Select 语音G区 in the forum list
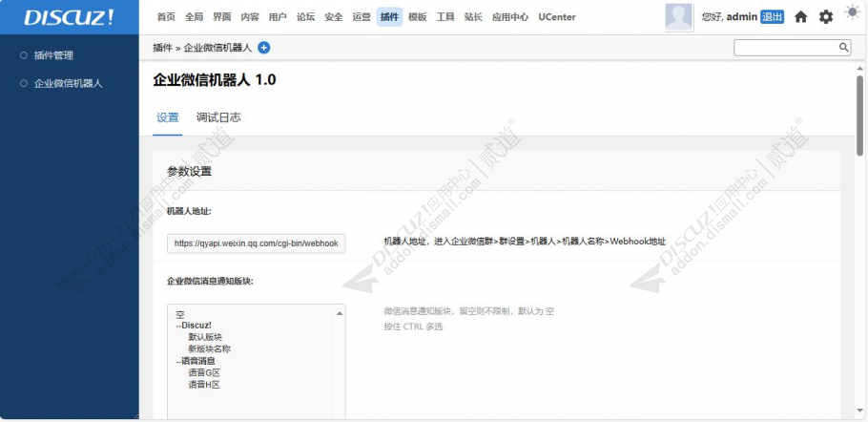Viewport: 868px width, 422px height. [x=204, y=372]
